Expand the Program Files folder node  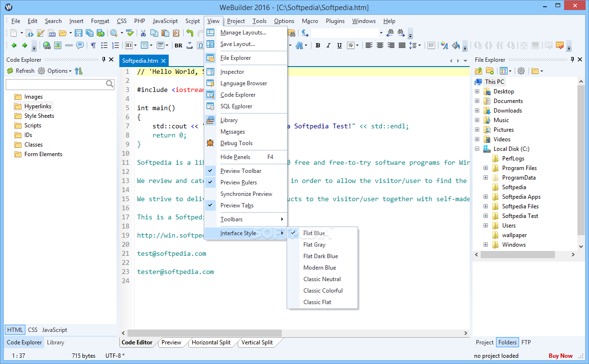pos(486,168)
